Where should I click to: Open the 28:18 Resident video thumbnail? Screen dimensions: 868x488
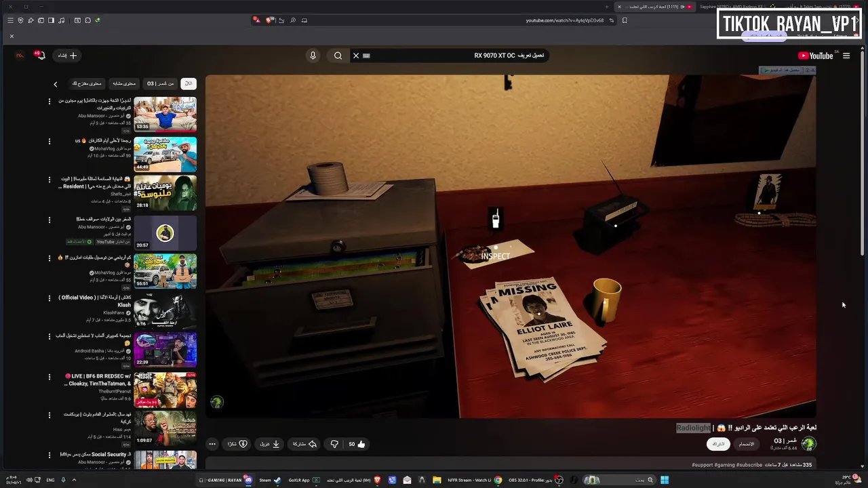165,193
